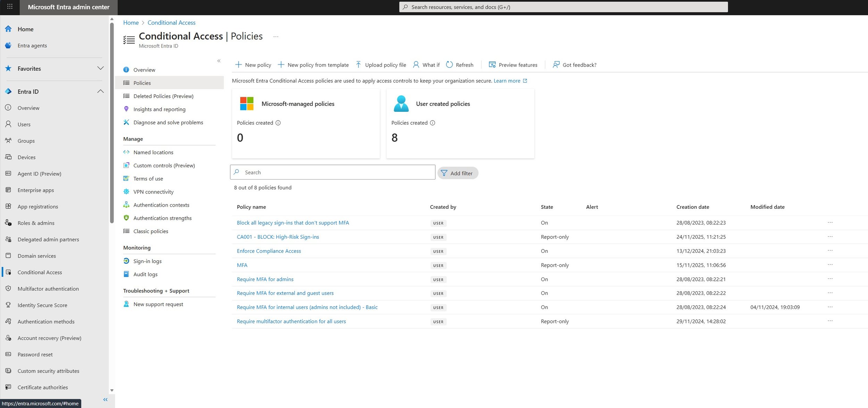Launch the What if tool

click(x=426, y=65)
